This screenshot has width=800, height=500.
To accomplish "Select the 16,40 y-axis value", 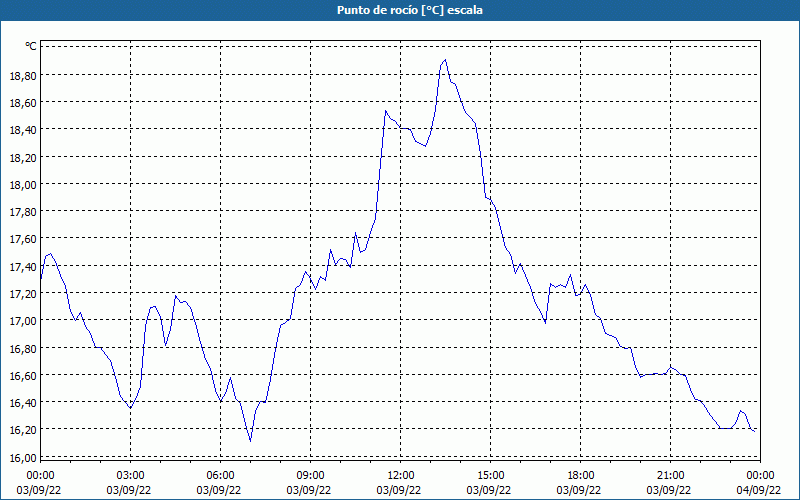I will 23,403.
